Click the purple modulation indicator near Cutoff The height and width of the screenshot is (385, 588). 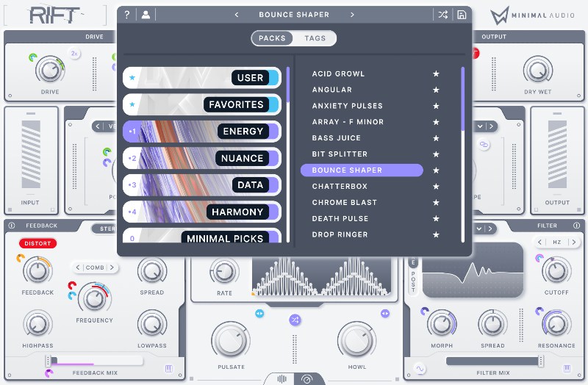pos(539,258)
